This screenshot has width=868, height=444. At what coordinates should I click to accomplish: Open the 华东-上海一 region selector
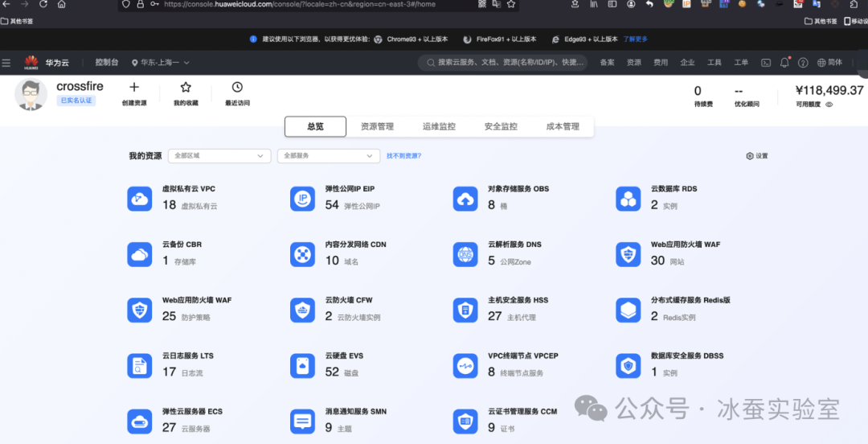coord(161,63)
